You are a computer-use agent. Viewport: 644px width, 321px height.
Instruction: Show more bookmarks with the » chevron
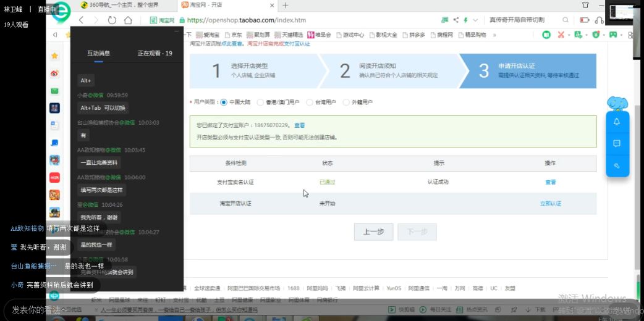pyautogui.click(x=494, y=35)
